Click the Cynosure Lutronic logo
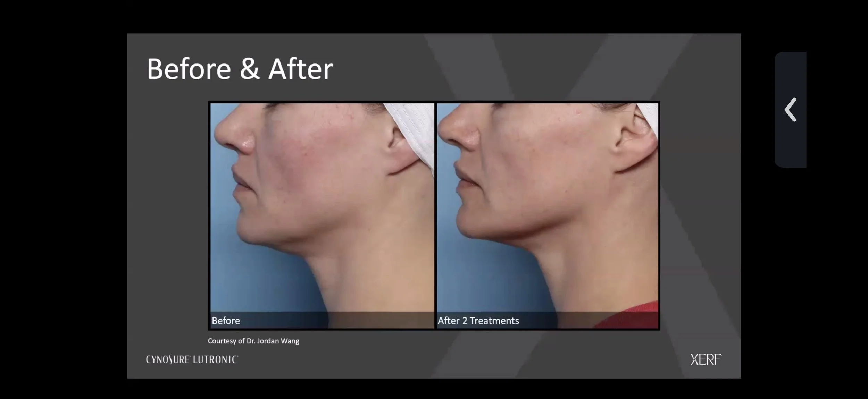 [192, 359]
